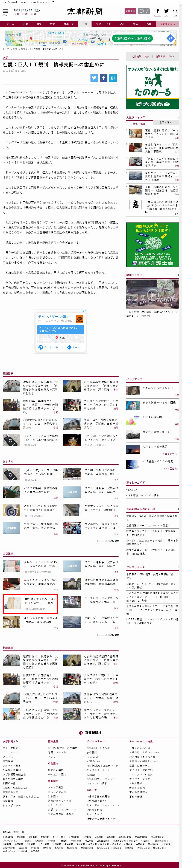
Task: Share article with Facebook square button
Action: 104,78
